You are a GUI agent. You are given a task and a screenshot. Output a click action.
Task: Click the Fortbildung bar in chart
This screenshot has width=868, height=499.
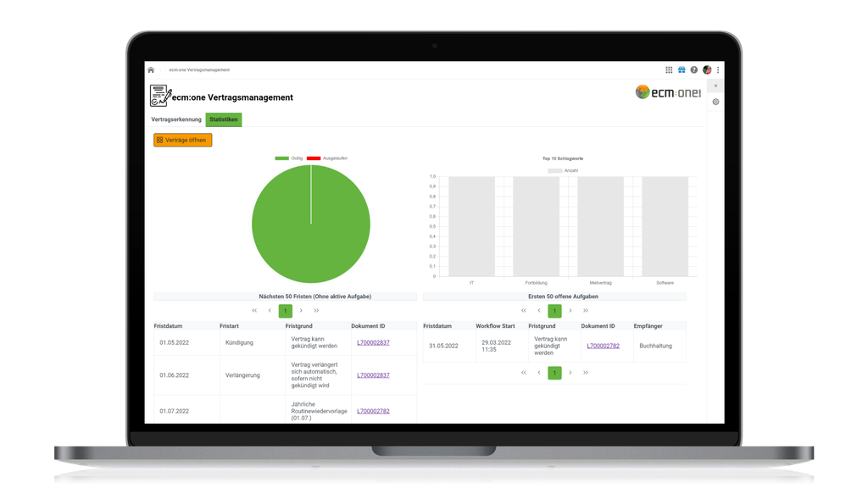[x=536, y=226]
